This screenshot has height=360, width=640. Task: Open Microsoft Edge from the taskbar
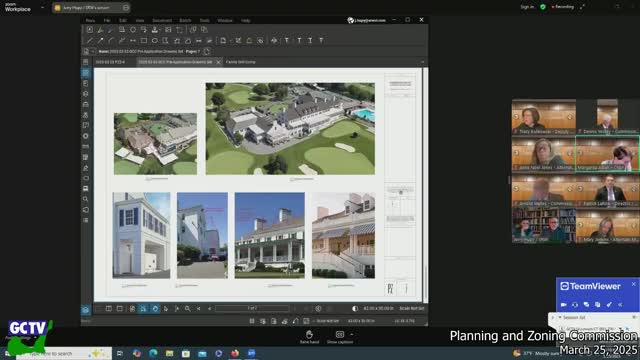153,353
